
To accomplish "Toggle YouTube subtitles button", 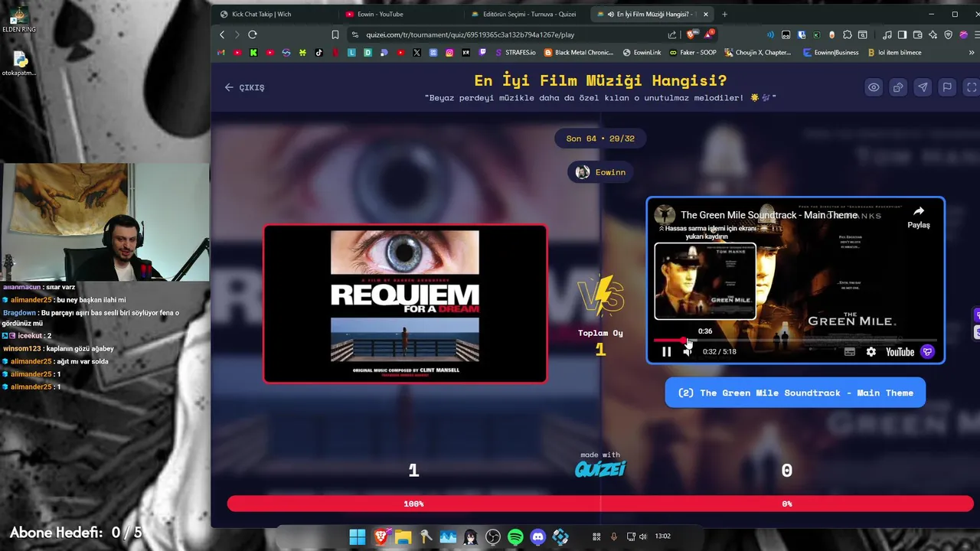I will (x=849, y=352).
